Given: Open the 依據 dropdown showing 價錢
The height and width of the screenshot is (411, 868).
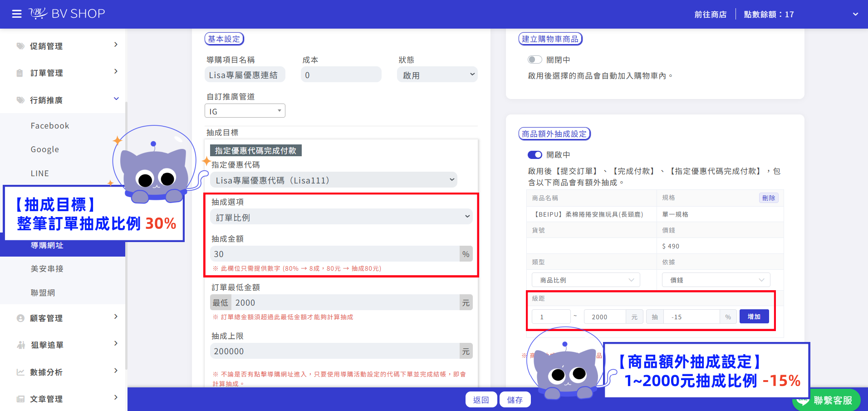Looking at the screenshot, I should pos(716,280).
